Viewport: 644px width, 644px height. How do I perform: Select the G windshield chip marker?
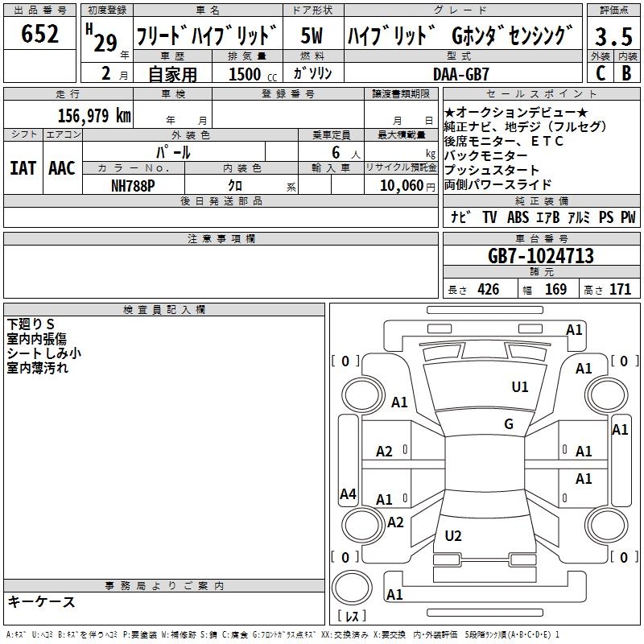(508, 424)
